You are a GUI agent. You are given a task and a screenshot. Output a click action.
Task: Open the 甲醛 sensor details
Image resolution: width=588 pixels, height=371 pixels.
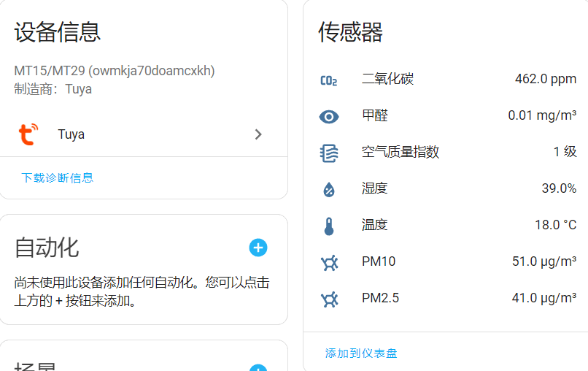point(375,115)
